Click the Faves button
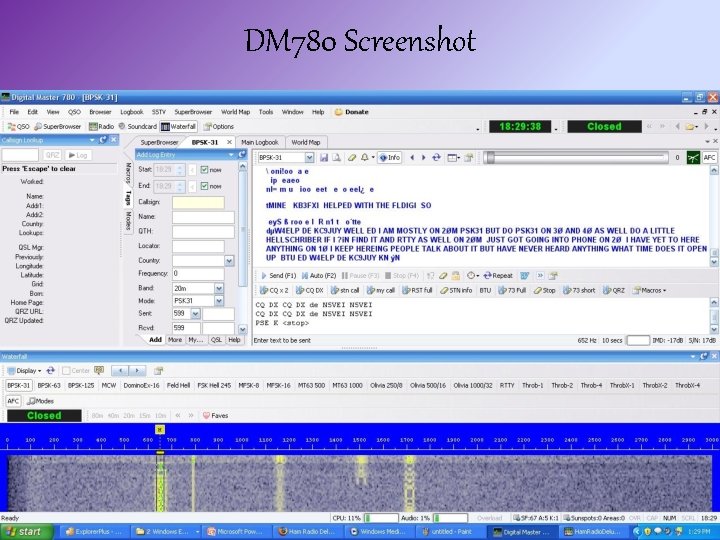The width and height of the screenshot is (720, 540). pos(215,416)
